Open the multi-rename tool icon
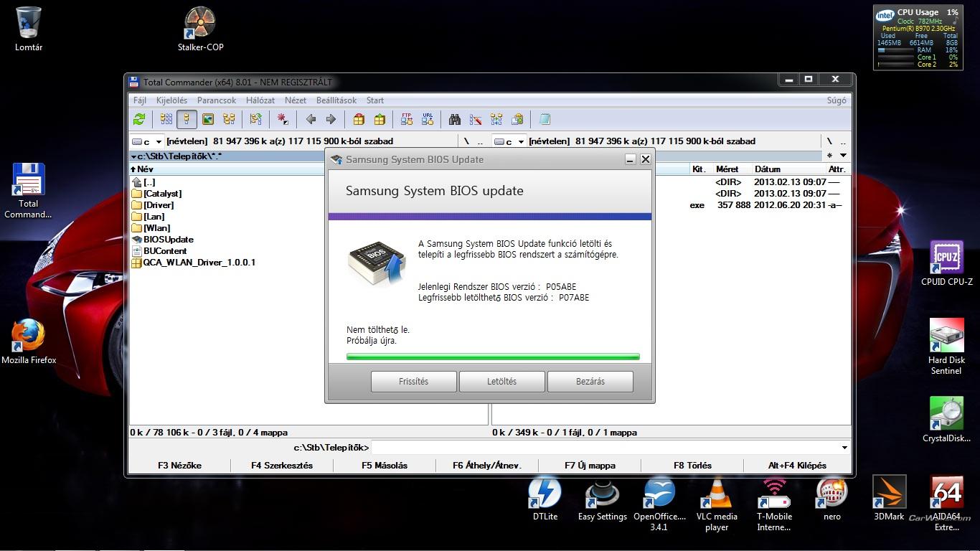 [x=476, y=119]
